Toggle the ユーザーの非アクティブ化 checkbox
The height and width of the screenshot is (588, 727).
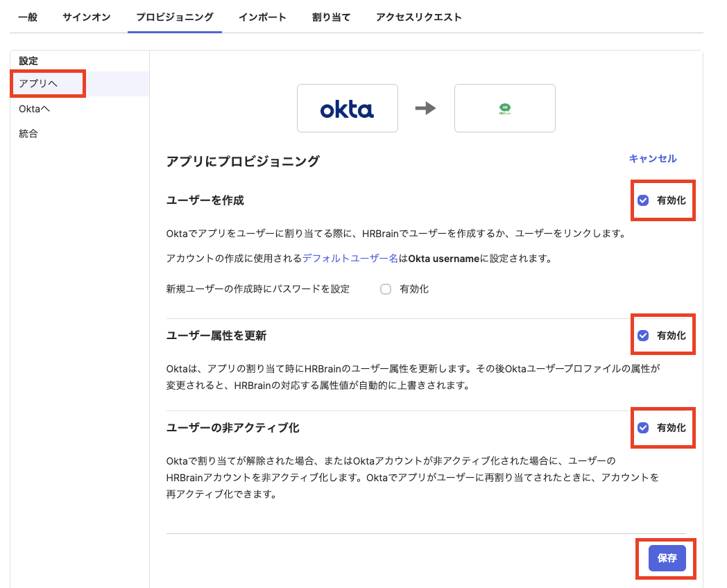(643, 428)
